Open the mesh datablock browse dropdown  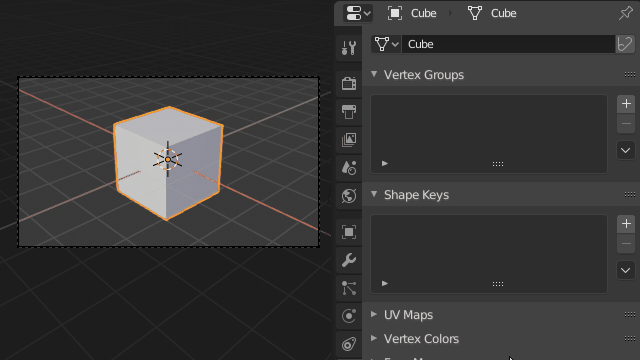coord(386,44)
